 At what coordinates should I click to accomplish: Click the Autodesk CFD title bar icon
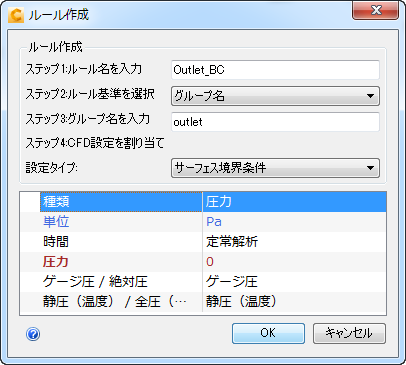pos(16,15)
